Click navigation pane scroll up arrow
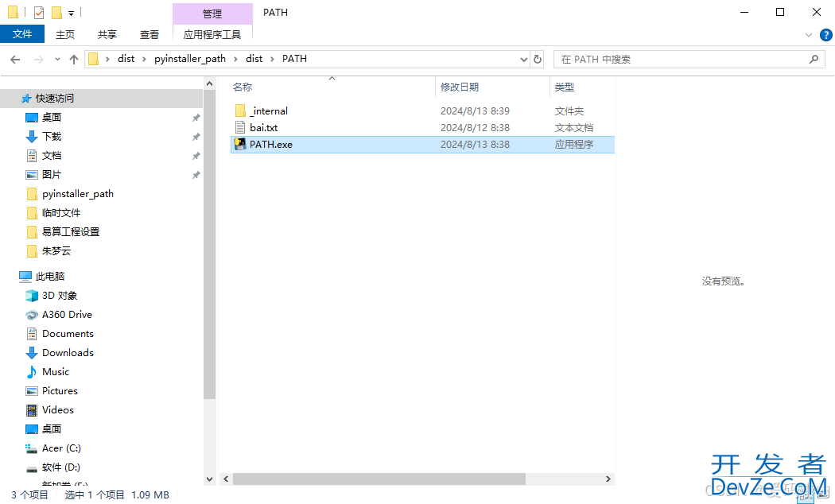The width and height of the screenshot is (835, 504). point(209,84)
